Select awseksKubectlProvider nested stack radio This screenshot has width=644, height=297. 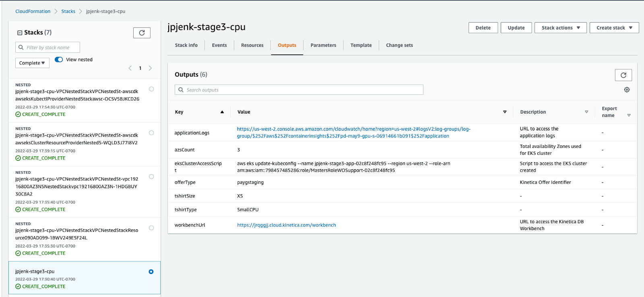tap(151, 89)
